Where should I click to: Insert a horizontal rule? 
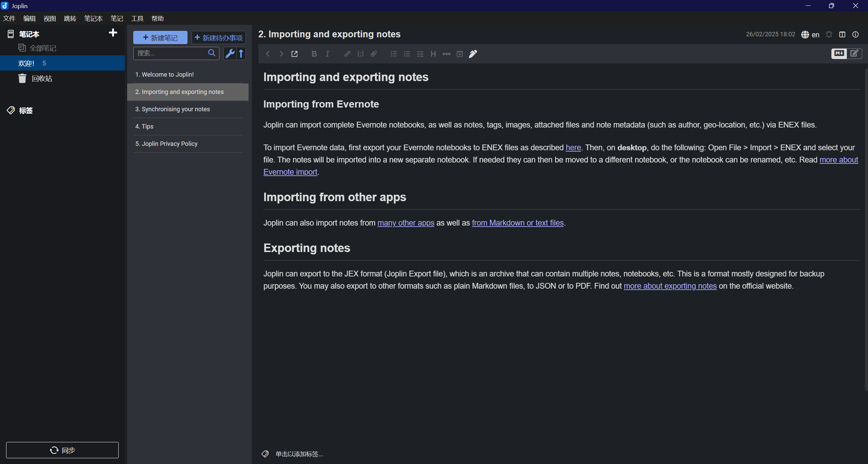click(446, 54)
